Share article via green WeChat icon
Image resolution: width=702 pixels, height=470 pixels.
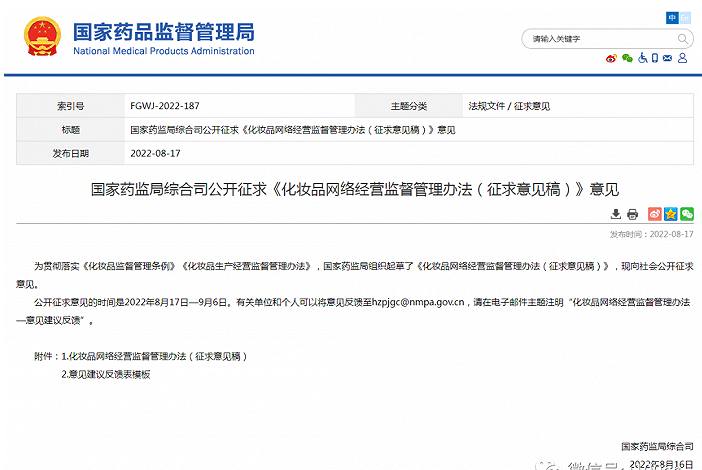coord(687,214)
